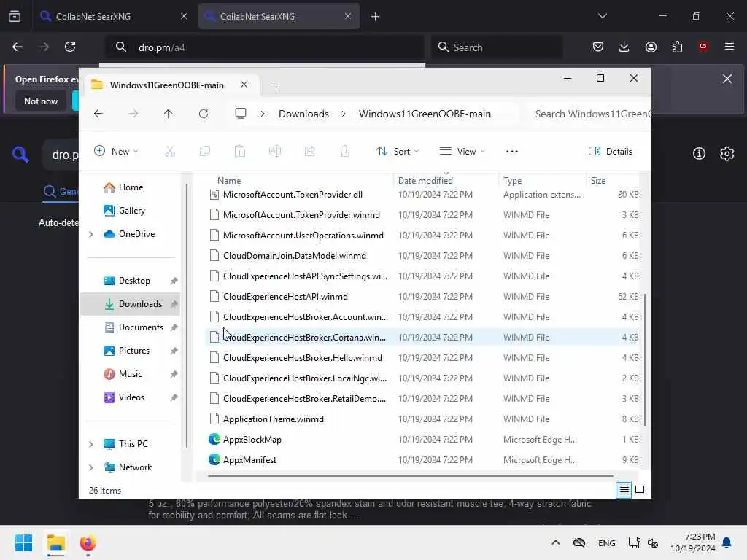The height and width of the screenshot is (560, 747).
Task: Click the horizontal scrollbar in file list
Action: (x=411, y=475)
